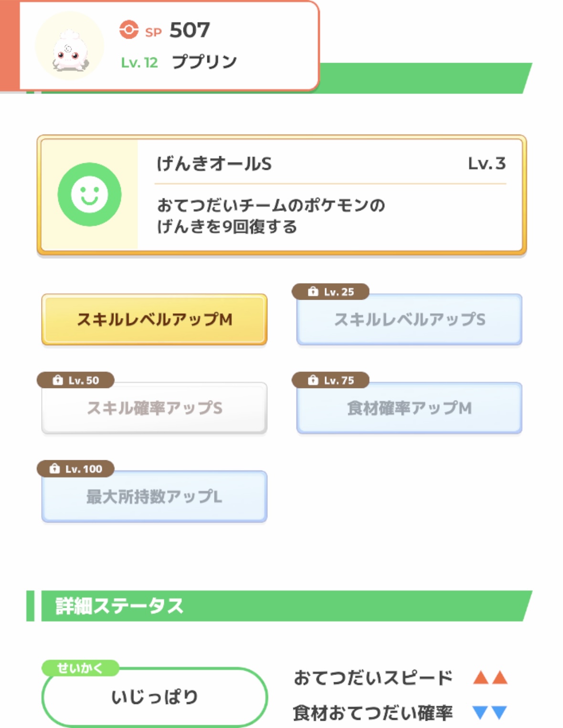
Task: Tap the locked 最大所持数アップL sub skill
Action: [x=154, y=497]
